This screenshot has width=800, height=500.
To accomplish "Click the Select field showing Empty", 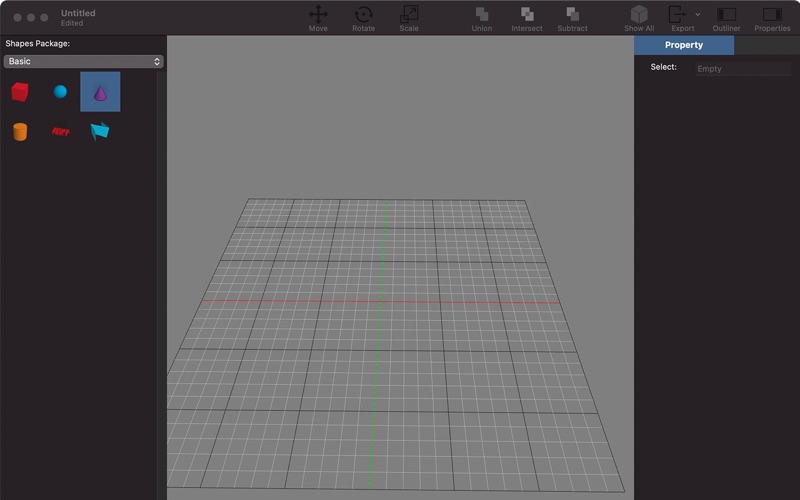I will pyautogui.click(x=743, y=69).
